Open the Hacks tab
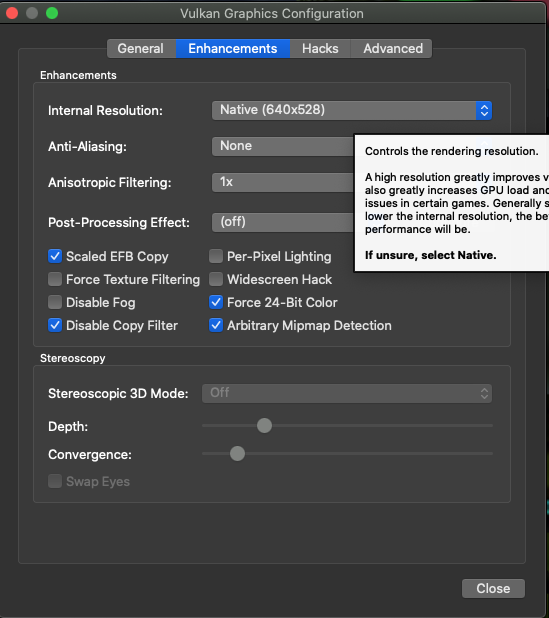This screenshot has height=618, width=549. tap(320, 48)
